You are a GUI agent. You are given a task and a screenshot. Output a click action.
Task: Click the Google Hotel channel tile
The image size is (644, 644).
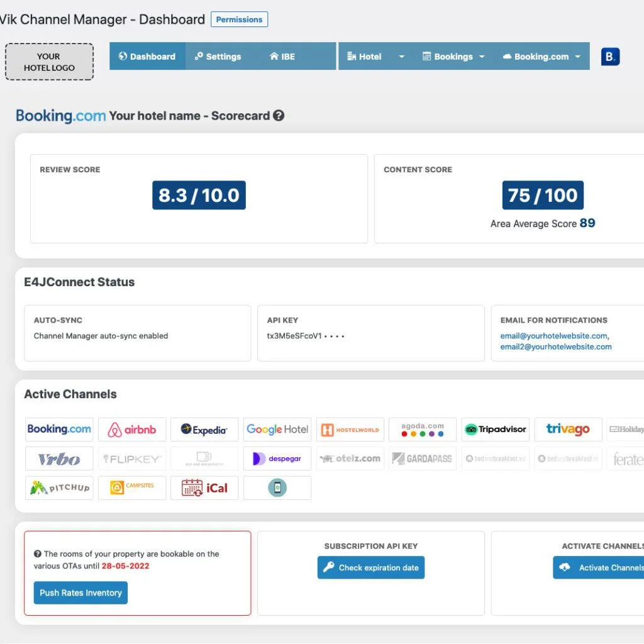point(277,429)
